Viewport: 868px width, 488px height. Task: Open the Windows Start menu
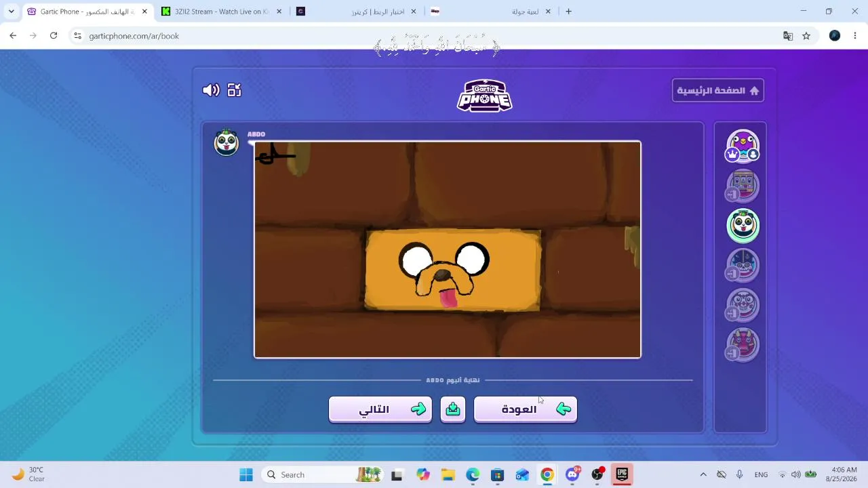point(246,475)
